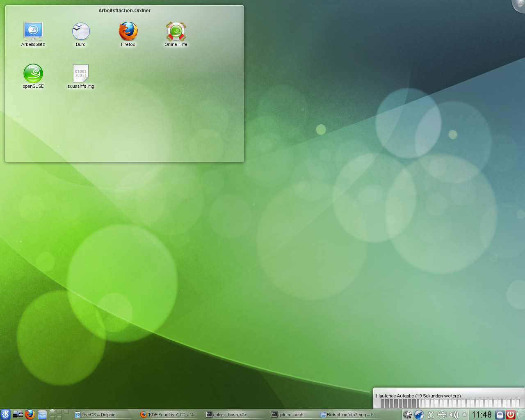Select the squashfs.img file

click(x=81, y=73)
